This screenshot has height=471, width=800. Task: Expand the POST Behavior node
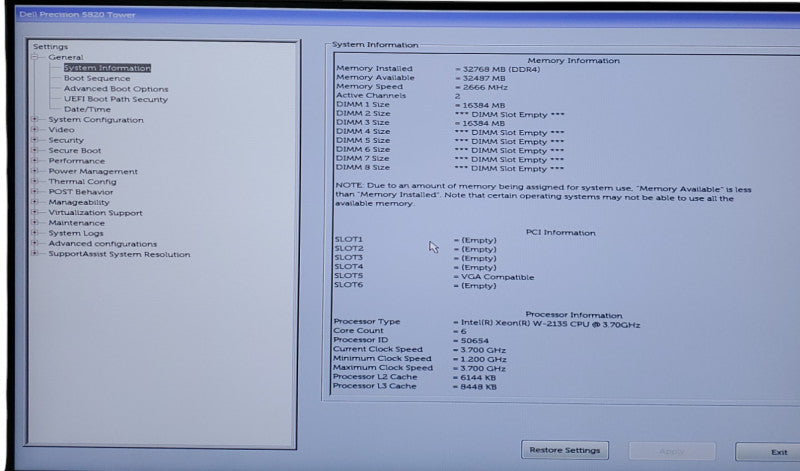coord(35,192)
